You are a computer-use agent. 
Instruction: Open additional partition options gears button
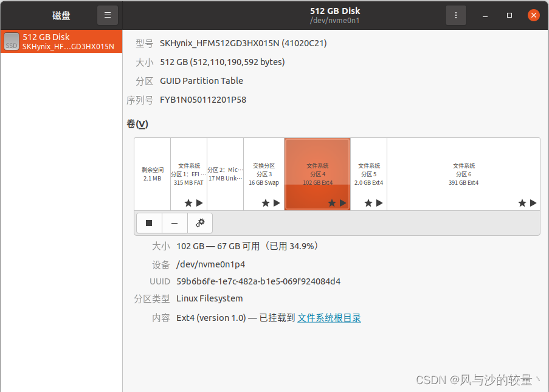pos(200,223)
